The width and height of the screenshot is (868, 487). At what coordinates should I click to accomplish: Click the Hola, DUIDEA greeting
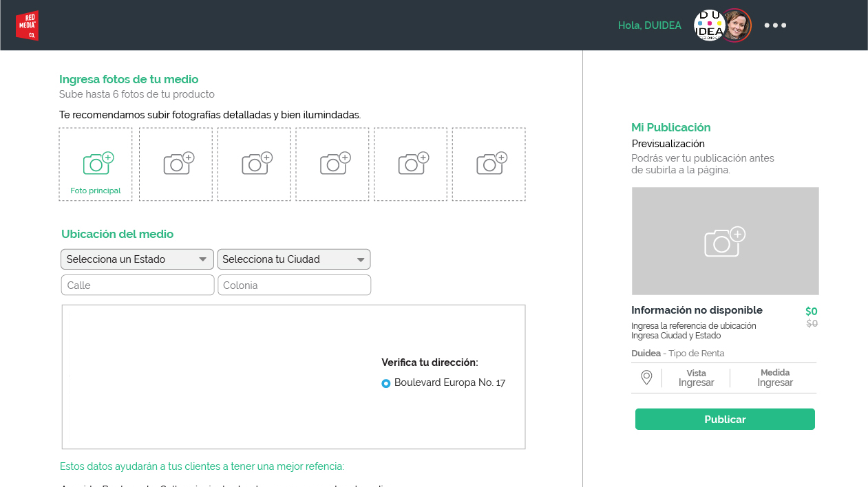(649, 25)
